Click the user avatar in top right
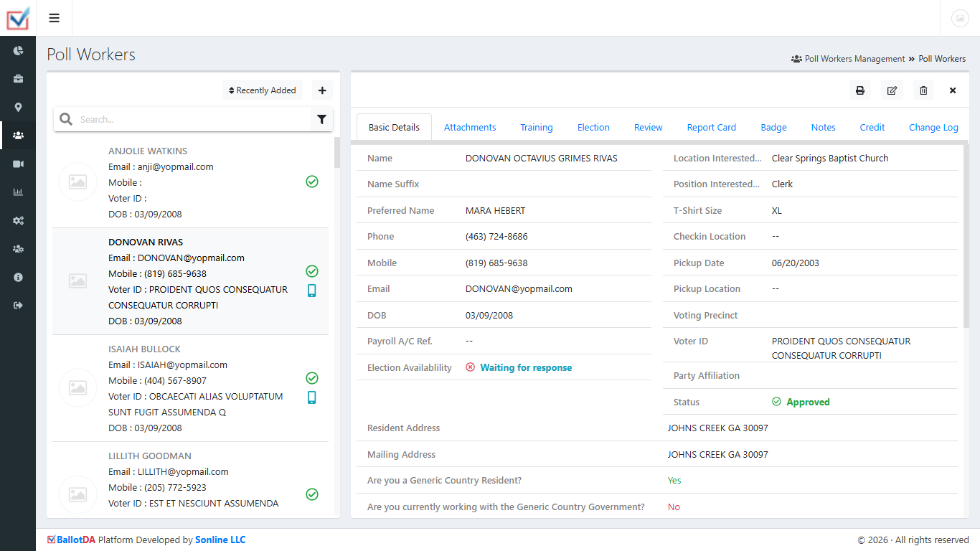Image resolution: width=980 pixels, height=551 pixels. 960,19
